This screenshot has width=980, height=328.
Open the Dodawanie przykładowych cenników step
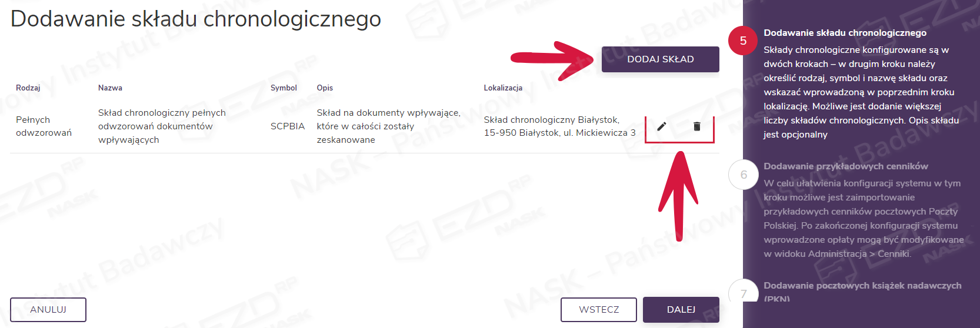845,166
